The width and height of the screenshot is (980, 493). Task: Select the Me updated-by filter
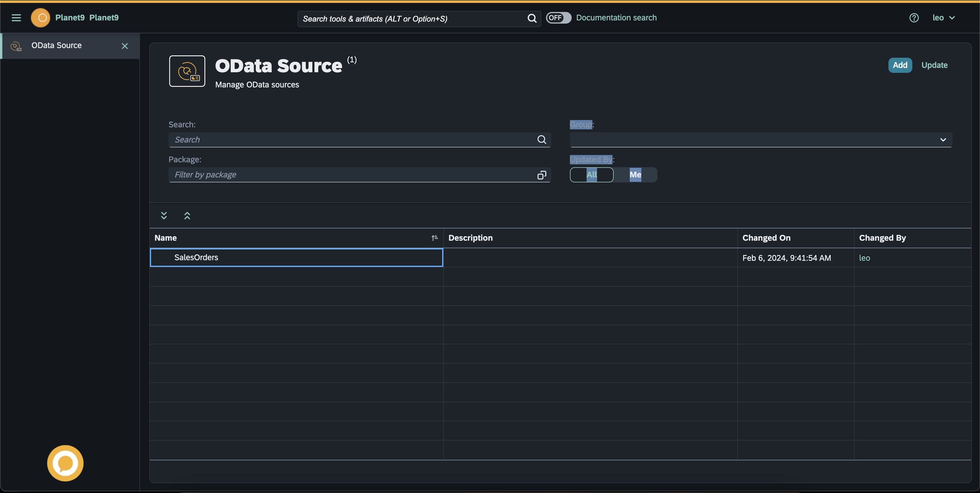point(635,175)
